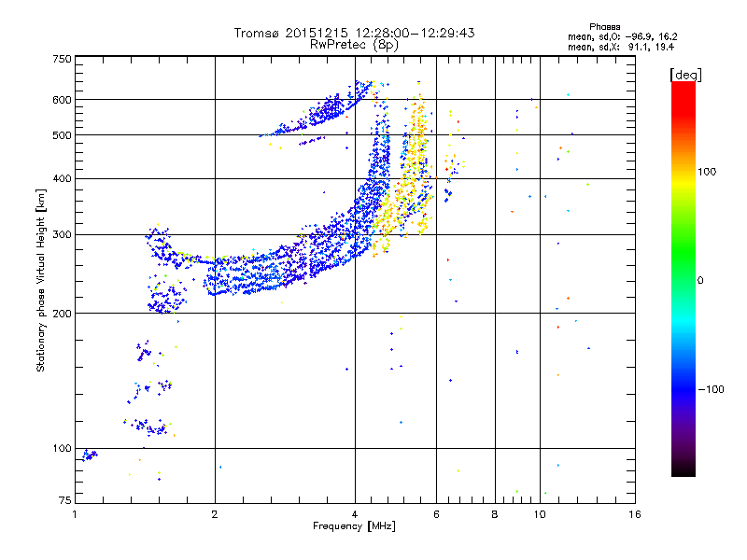747x560 pixels.
Task: Click the x-axis '4' tick label
Action: [x=355, y=514]
